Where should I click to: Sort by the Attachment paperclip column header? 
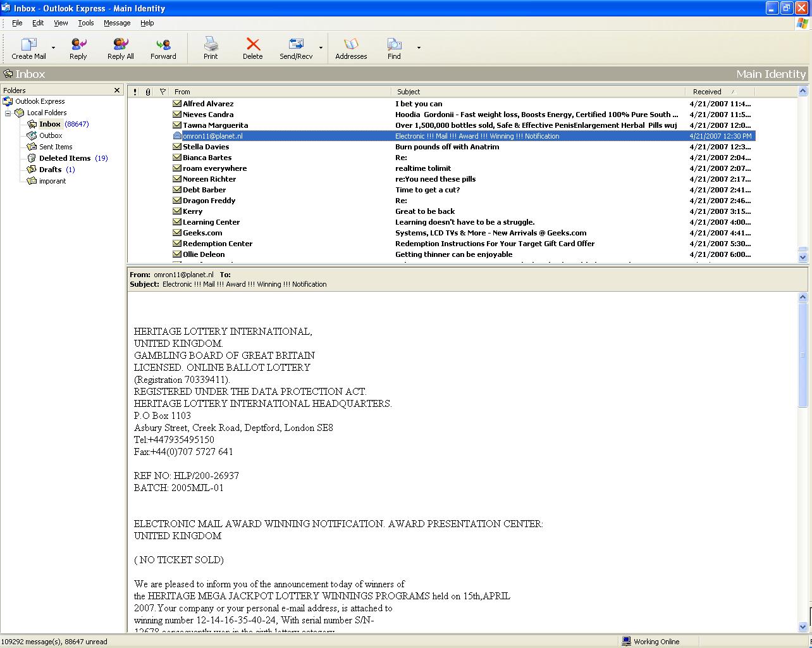coord(148,92)
